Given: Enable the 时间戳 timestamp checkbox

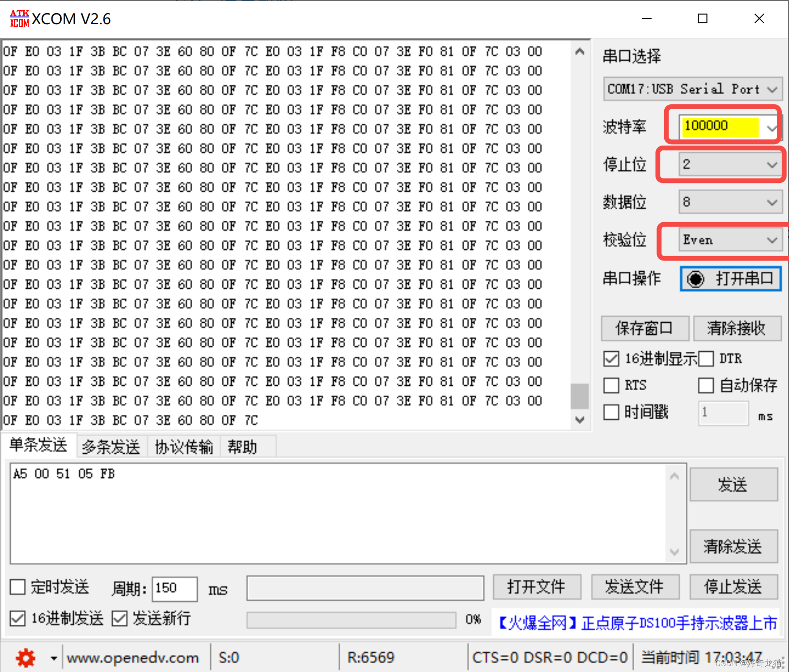Looking at the screenshot, I should pyautogui.click(x=611, y=412).
